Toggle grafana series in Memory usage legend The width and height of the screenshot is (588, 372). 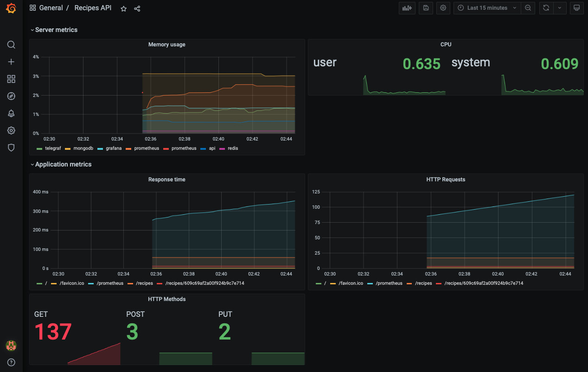point(114,148)
